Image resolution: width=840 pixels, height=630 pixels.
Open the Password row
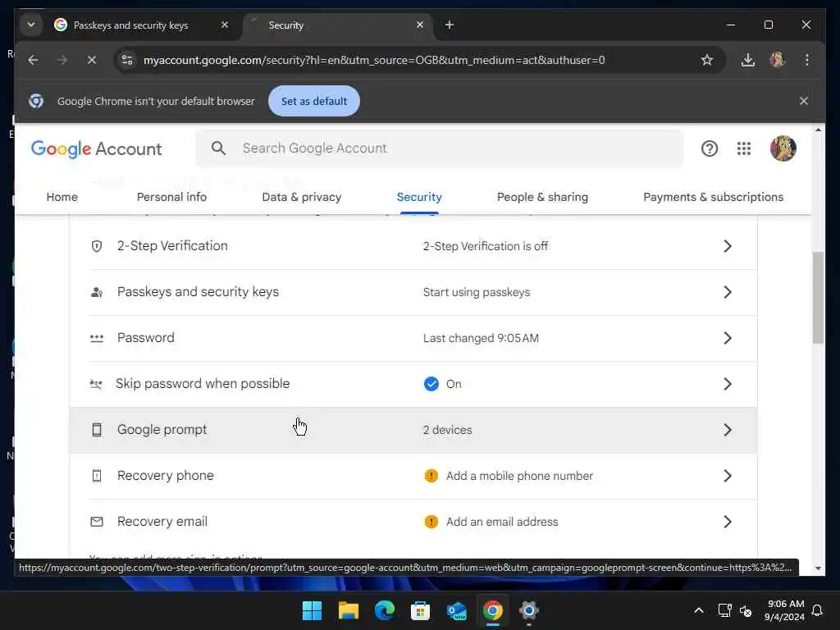pos(413,338)
